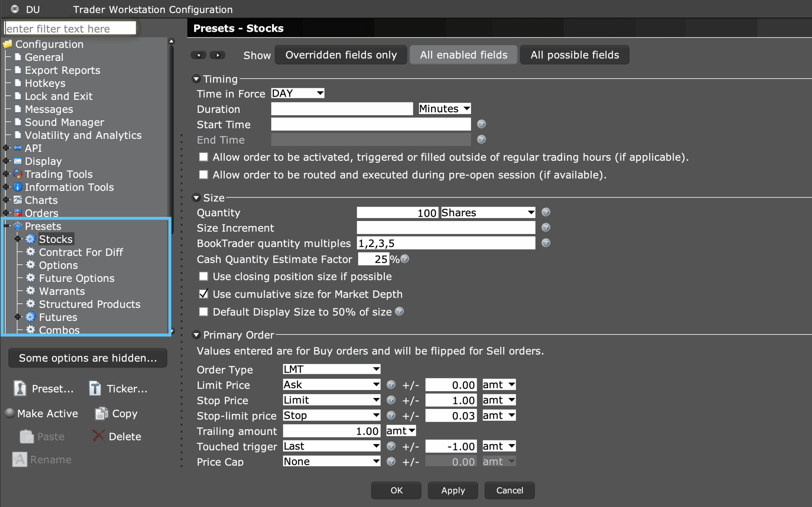Uncheck Use cumulative size for Market Depth

tap(203, 294)
